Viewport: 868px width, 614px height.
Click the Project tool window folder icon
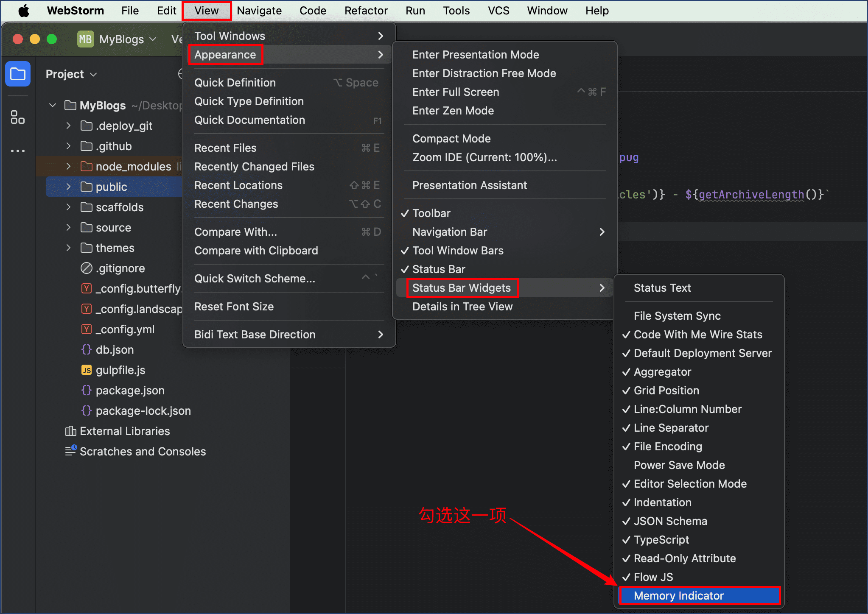18,74
